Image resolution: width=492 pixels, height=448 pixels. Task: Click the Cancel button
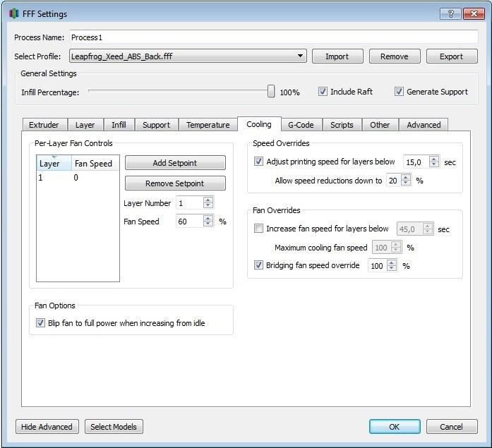tap(452, 427)
